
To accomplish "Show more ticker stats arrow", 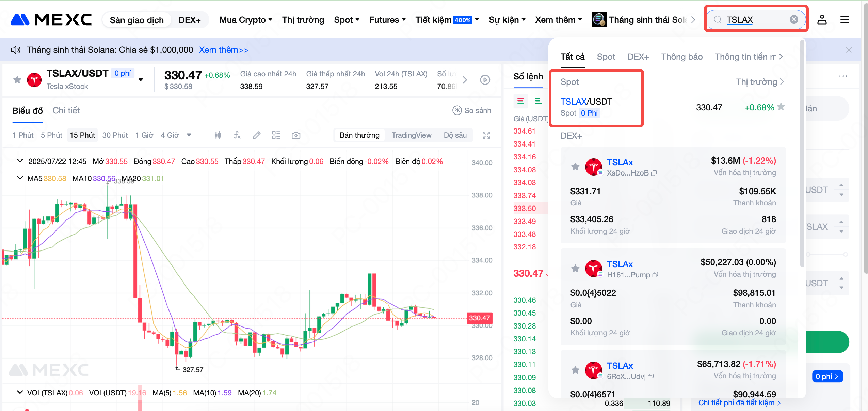I will (x=465, y=80).
